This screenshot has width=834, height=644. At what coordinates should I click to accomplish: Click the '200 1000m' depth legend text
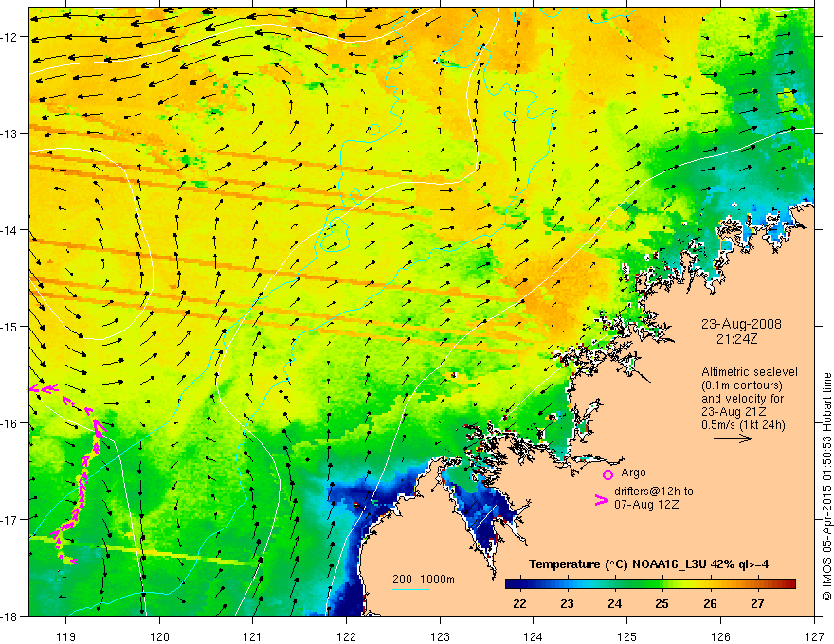pos(424,580)
